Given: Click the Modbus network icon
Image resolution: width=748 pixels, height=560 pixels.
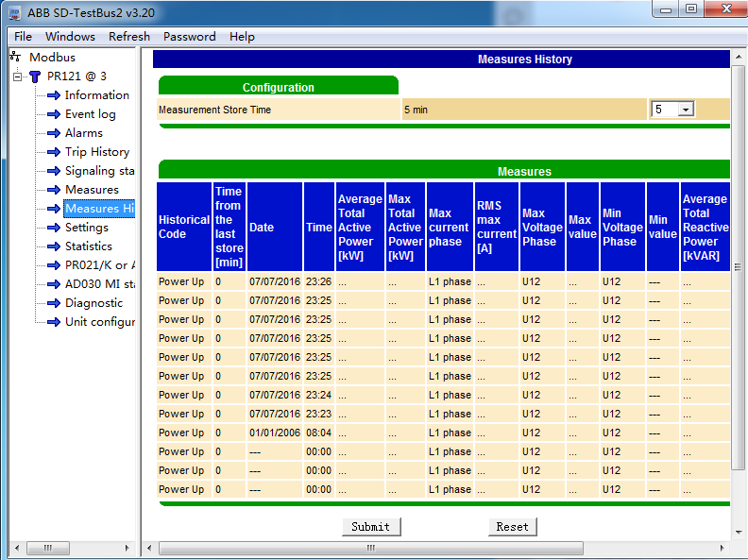Looking at the screenshot, I should click(x=15, y=57).
